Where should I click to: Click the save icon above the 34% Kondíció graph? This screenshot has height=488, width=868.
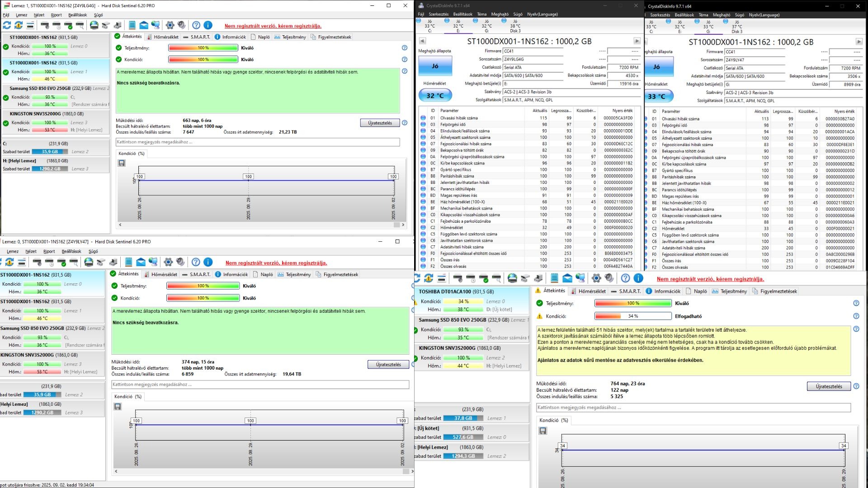(x=543, y=431)
